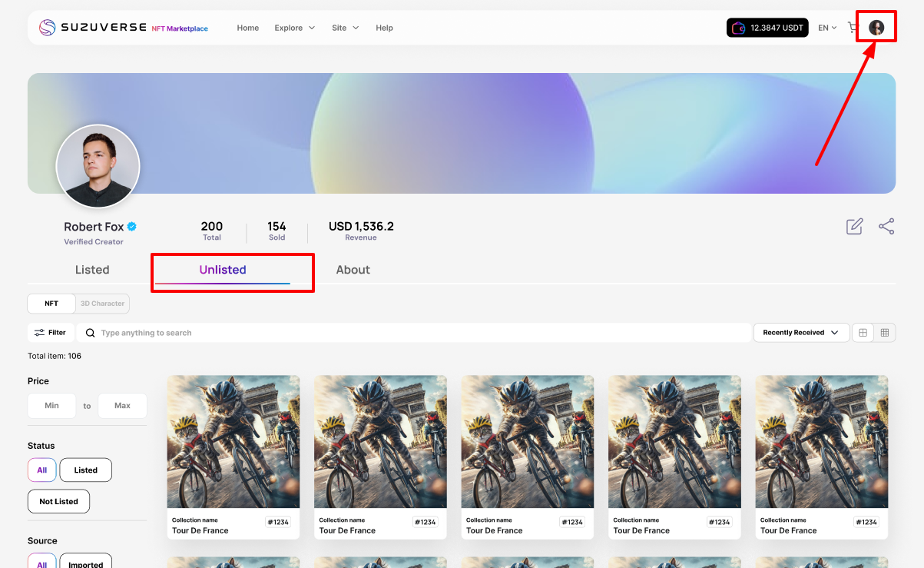
Task: Switch to the 3D Character toggle
Action: 103,304
